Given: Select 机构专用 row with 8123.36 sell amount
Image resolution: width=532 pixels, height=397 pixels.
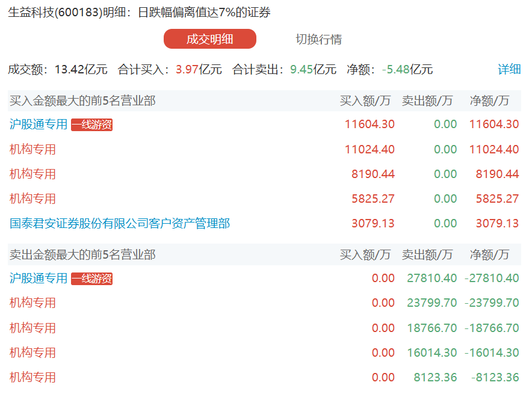Looking at the screenshot, I should pos(264,377).
